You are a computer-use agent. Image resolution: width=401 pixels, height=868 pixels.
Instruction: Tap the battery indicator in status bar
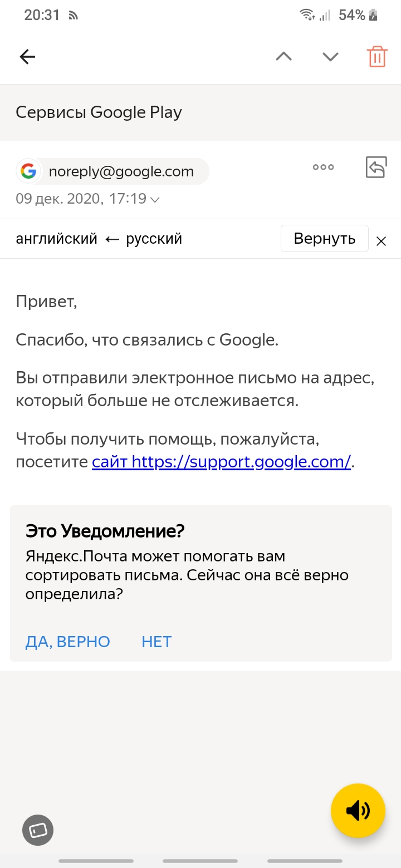(373, 15)
